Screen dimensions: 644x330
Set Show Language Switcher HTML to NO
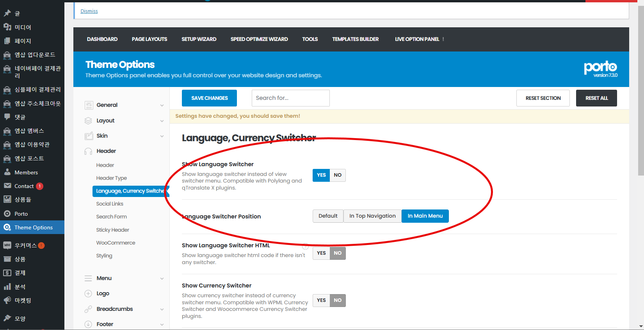pyautogui.click(x=338, y=253)
